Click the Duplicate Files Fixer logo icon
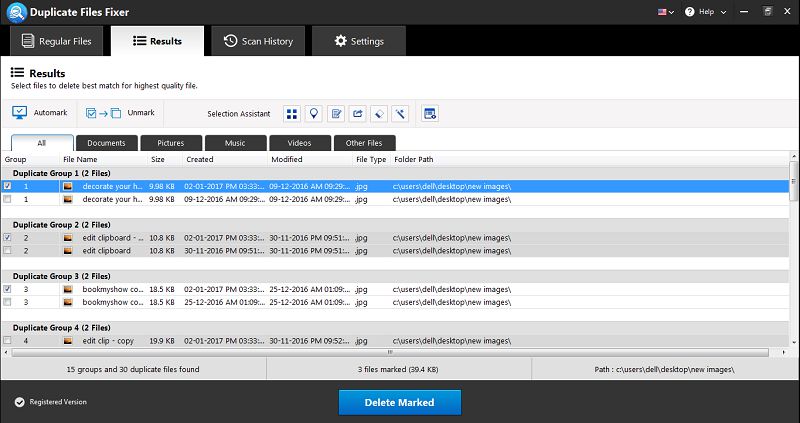The image size is (800, 423). (14, 12)
